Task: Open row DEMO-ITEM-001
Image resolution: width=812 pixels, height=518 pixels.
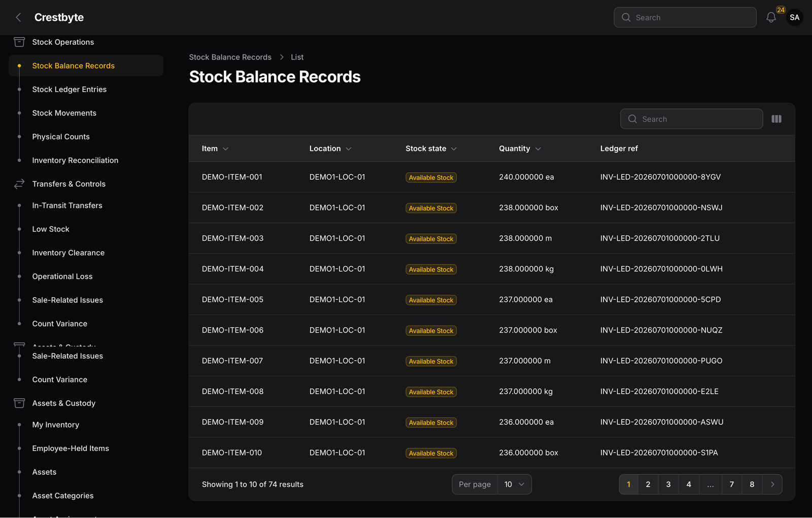Action: tap(492, 177)
